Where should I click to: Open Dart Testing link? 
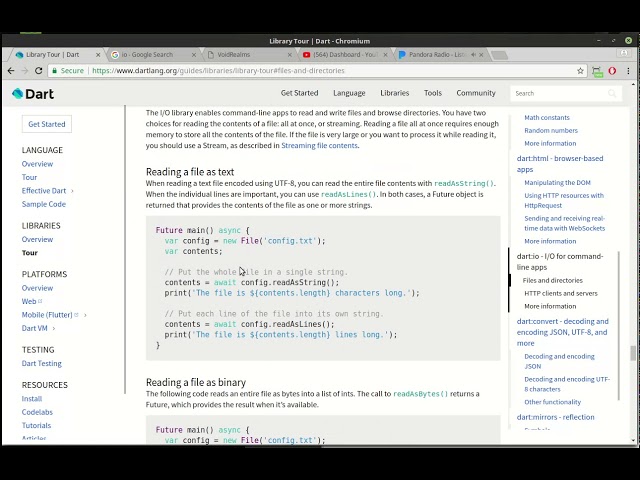coord(42,363)
